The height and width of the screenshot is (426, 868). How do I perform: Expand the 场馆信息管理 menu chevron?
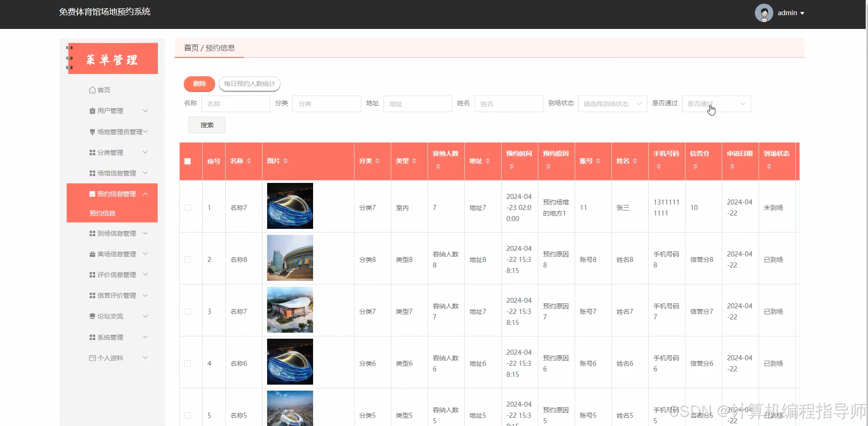click(x=145, y=173)
